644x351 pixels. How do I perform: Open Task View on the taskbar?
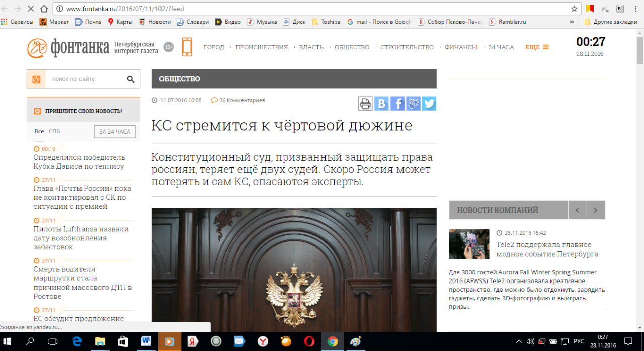tap(52, 341)
